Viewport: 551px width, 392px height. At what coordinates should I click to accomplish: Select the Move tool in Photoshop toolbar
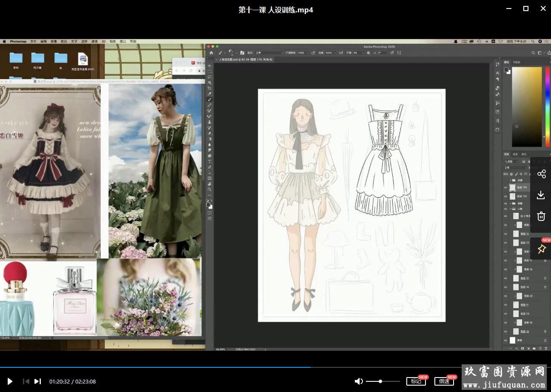[209, 66]
